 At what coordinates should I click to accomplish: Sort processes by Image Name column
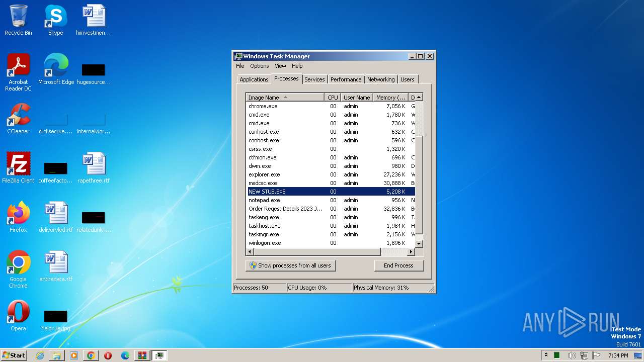coord(285,98)
